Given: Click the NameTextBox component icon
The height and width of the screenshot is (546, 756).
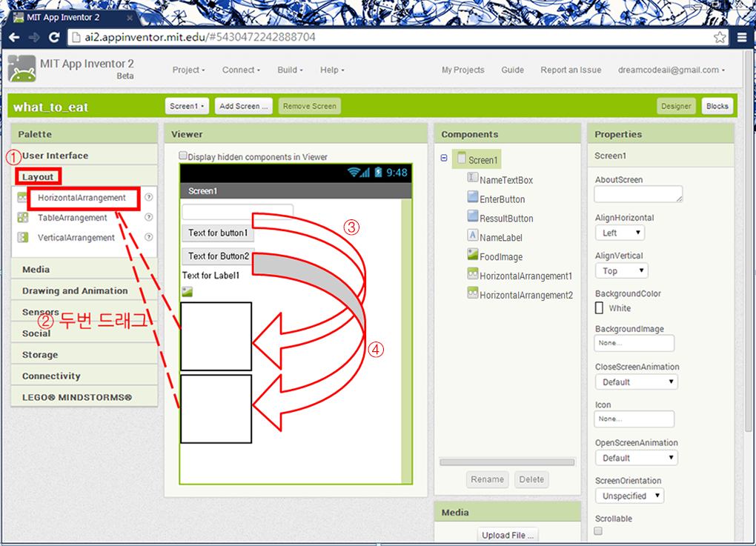Looking at the screenshot, I should click(473, 177).
